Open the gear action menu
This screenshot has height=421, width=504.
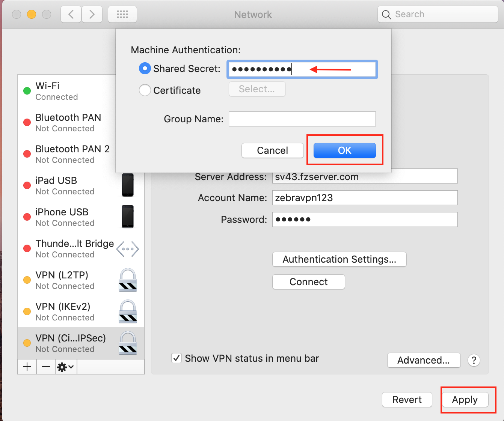[x=64, y=367]
